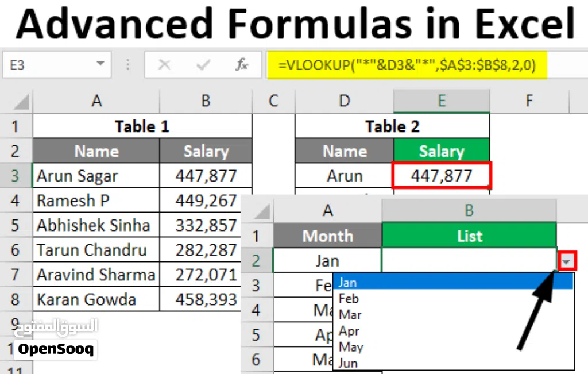Select row 5 header of Table 1 sheet

click(15, 225)
